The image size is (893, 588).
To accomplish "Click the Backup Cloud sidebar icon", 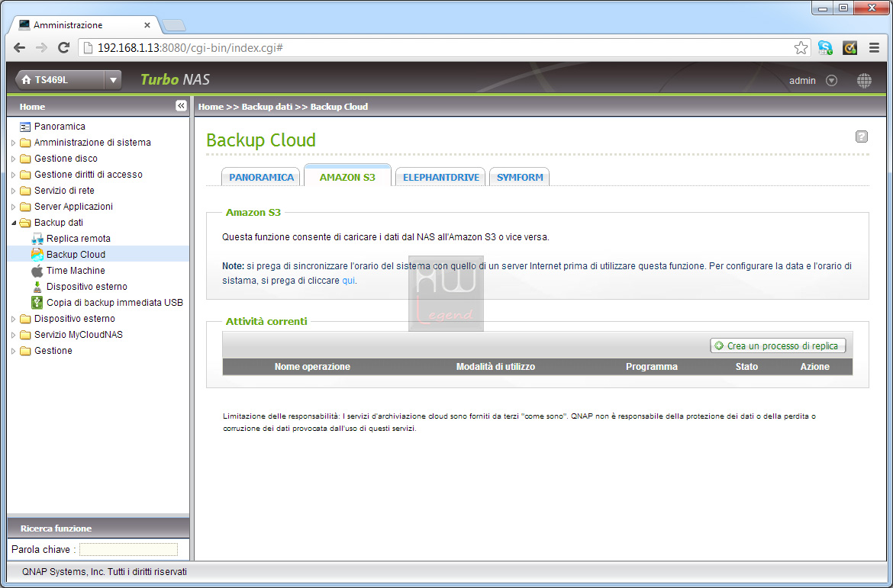I will (37, 255).
